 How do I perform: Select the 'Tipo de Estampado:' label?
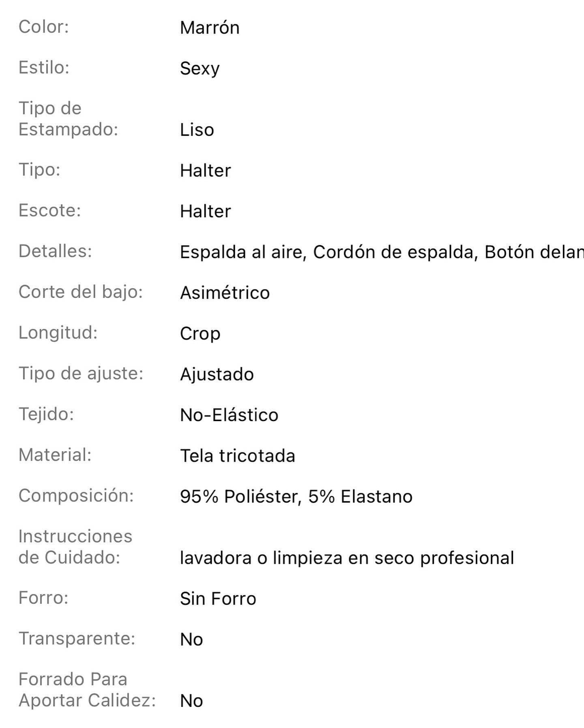point(68,119)
